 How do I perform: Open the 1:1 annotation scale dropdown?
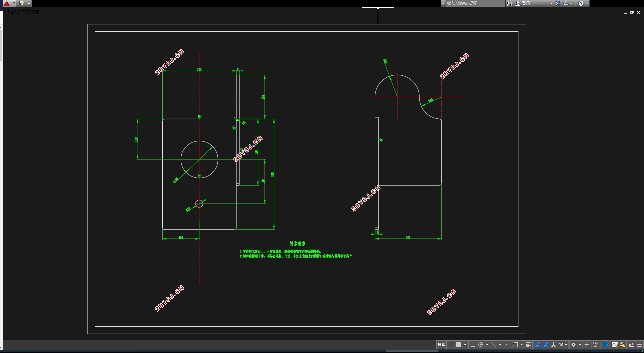click(x=563, y=345)
